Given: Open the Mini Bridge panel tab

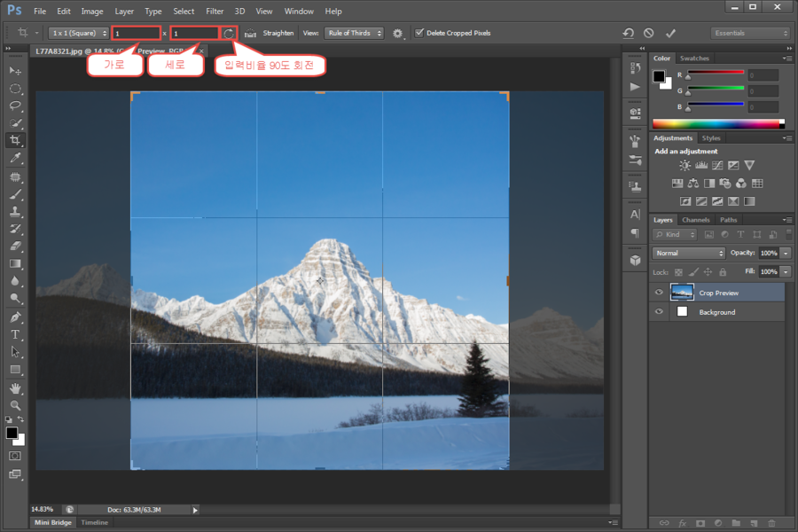Looking at the screenshot, I should 53,522.
